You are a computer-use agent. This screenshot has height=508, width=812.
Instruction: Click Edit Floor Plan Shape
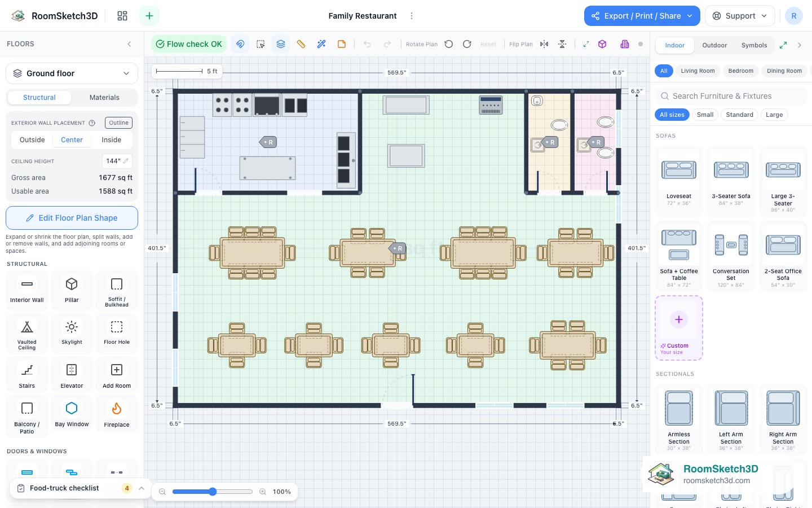coord(72,218)
